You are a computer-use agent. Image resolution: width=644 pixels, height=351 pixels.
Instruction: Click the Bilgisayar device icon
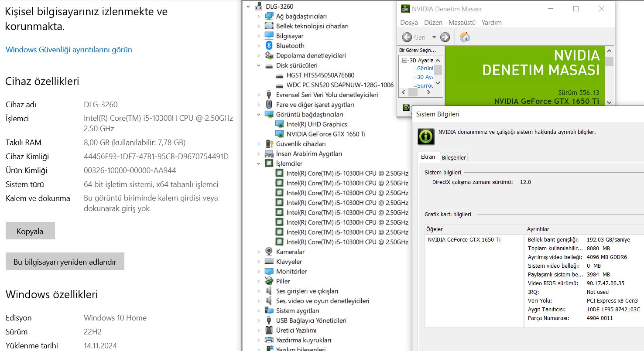[x=269, y=36]
